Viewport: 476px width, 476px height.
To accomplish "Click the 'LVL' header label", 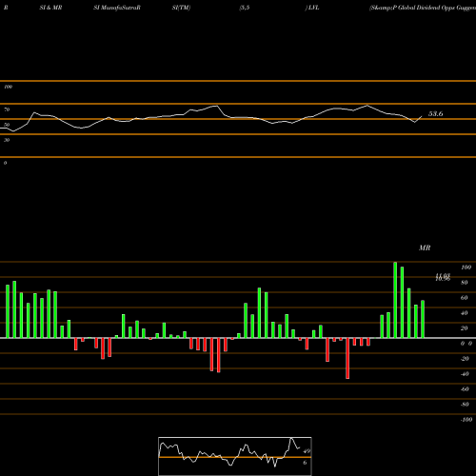I will click(x=314, y=8).
